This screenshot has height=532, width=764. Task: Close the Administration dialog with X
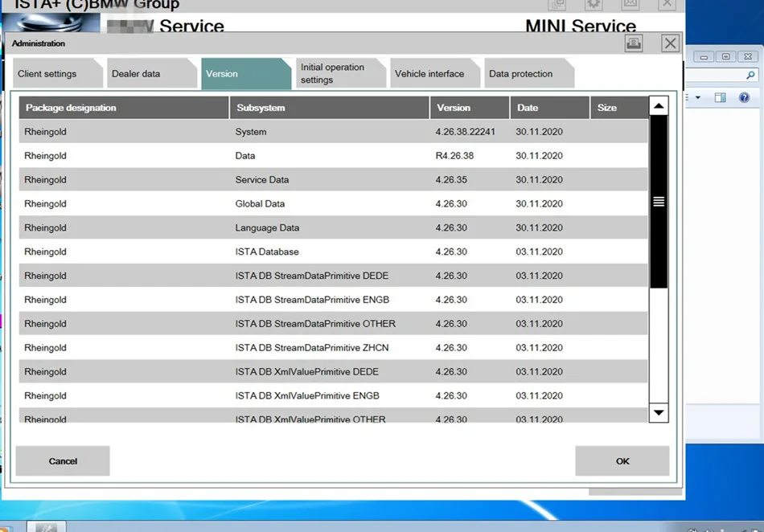coord(671,43)
